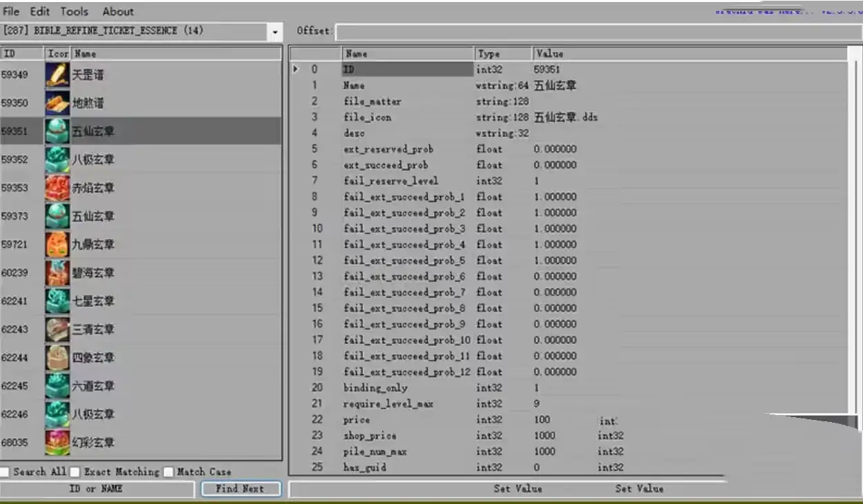Select the fail_ext_succeed_prob_1 field name
This screenshot has height=504, width=863.
point(404,196)
